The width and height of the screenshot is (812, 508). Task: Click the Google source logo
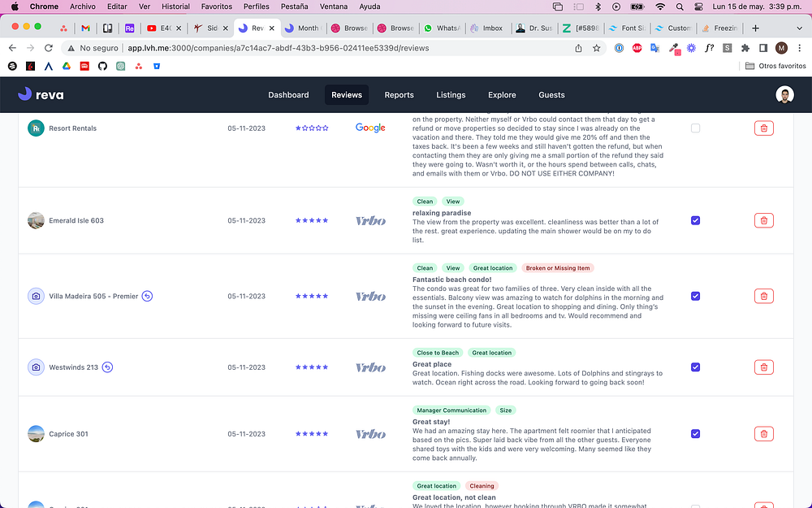(x=370, y=128)
